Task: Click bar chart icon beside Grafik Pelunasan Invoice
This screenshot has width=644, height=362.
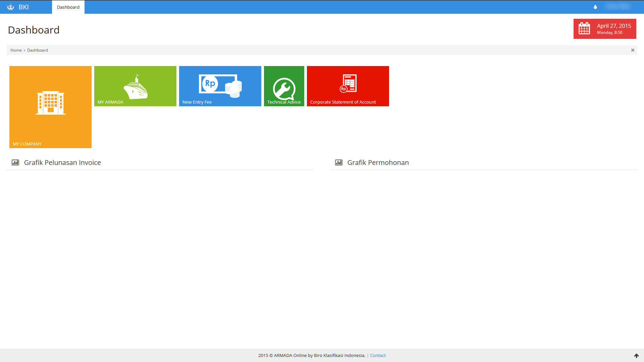Action: click(15, 163)
